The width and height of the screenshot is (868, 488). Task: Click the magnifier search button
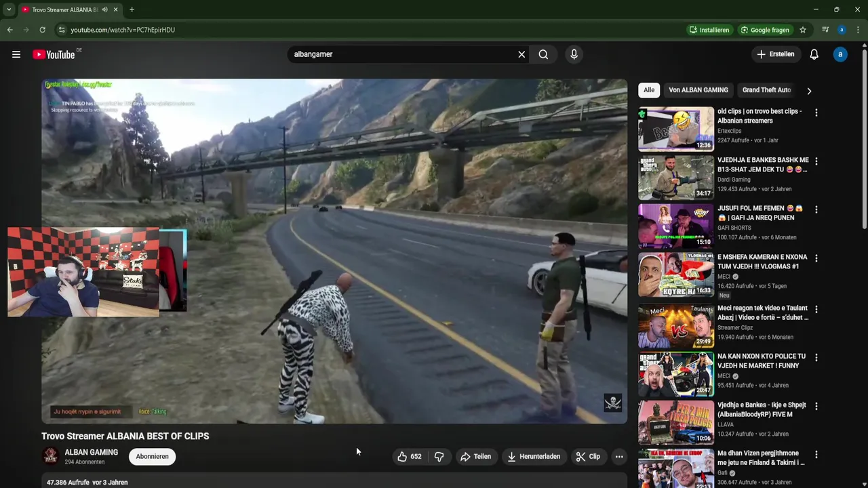tap(543, 54)
